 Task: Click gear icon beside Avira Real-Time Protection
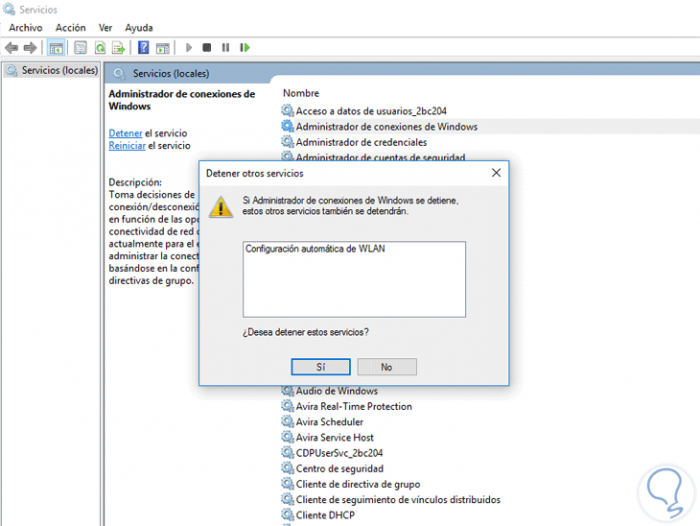click(287, 405)
